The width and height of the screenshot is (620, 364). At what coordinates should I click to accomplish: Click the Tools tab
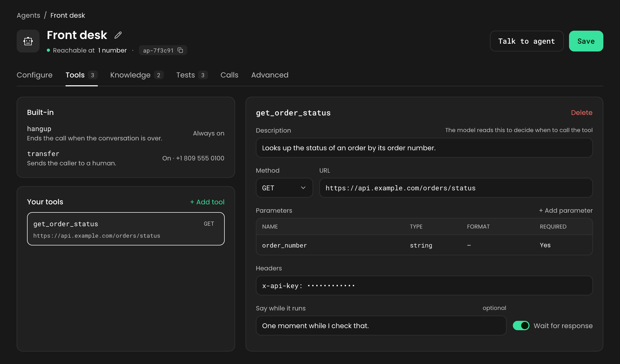pyautogui.click(x=81, y=75)
